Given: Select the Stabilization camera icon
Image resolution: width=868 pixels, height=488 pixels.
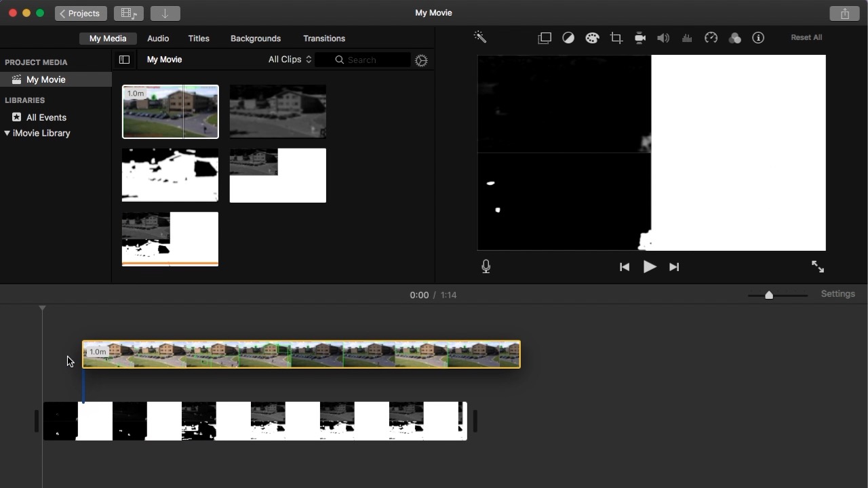Looking at the screenshot, I should click(x=639, y=37).
